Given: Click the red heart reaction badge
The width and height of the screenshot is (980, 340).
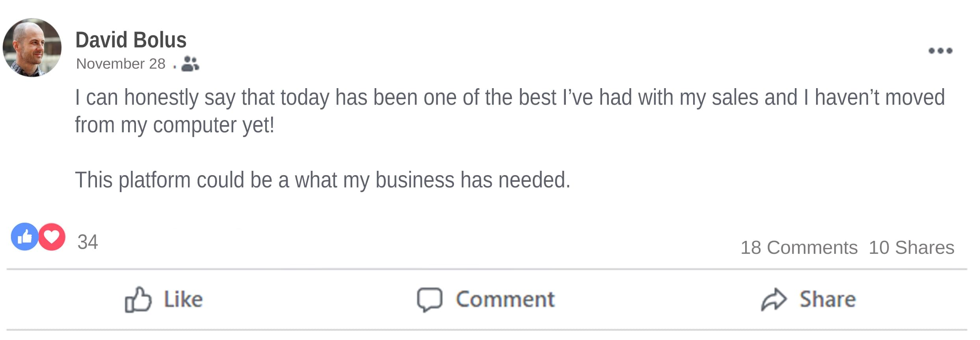Looking at the screenshot, I should point(52,237).
